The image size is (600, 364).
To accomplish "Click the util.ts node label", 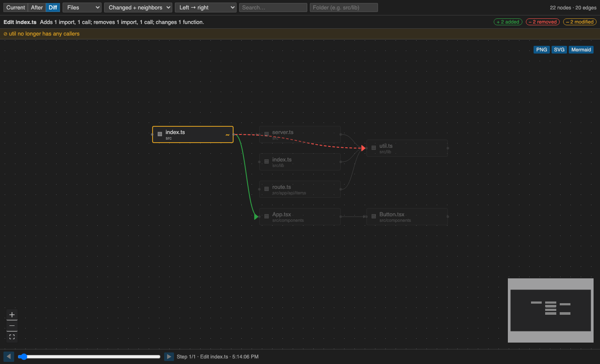I will point(386,146).
